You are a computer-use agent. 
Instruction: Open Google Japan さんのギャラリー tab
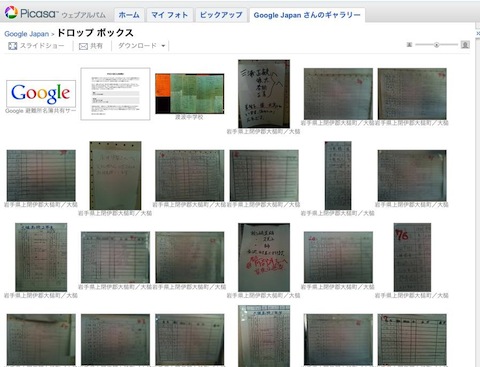307,15
